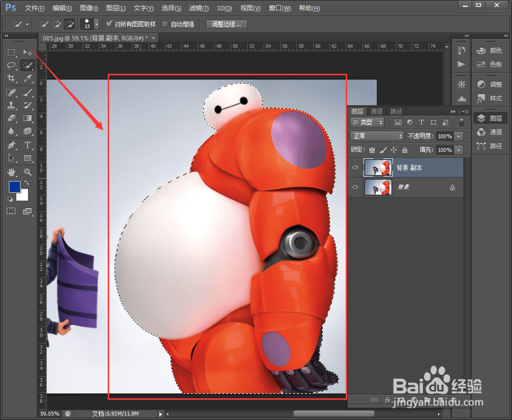Toggle lock position

click(394, 150)
